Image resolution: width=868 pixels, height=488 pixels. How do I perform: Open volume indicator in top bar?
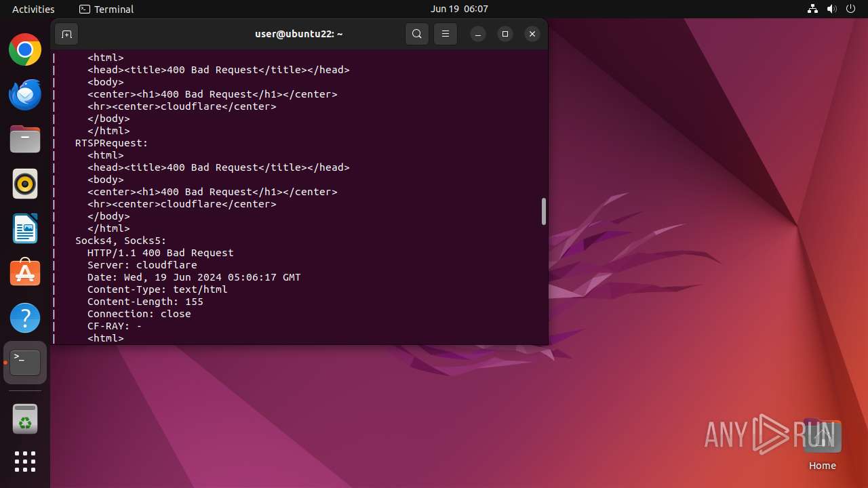[x=831, y=9]
